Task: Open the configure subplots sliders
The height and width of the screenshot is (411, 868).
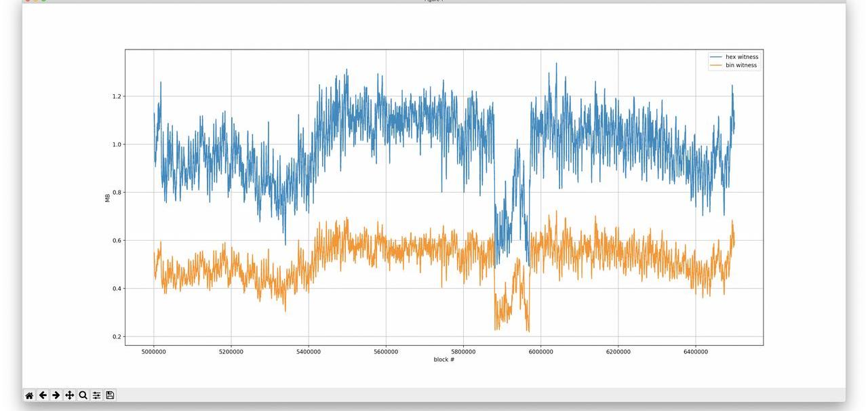Action: (96, 395)
